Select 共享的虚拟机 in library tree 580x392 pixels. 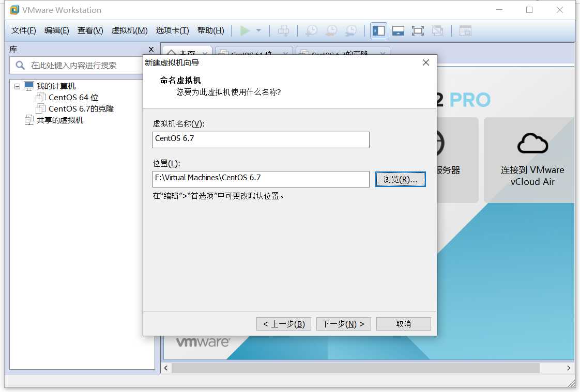coord(60,120)
